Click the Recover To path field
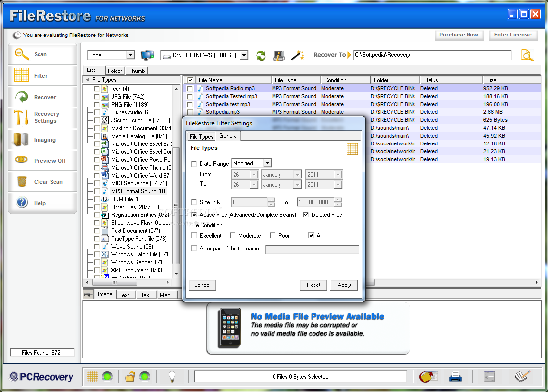This screenshot has height=392, width=548. [432, 55]
